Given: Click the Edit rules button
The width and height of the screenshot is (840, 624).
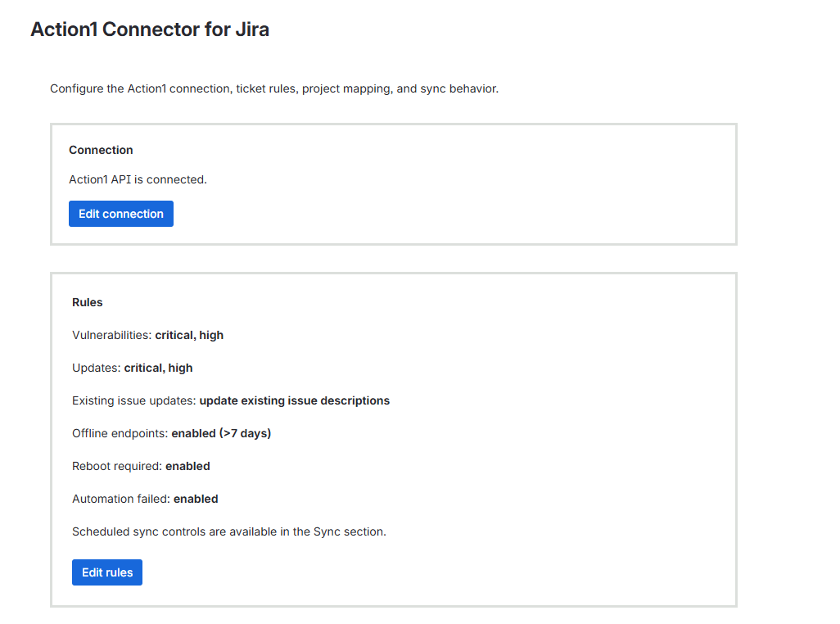Looking at the screenshot, I should (x=106, y=572).
